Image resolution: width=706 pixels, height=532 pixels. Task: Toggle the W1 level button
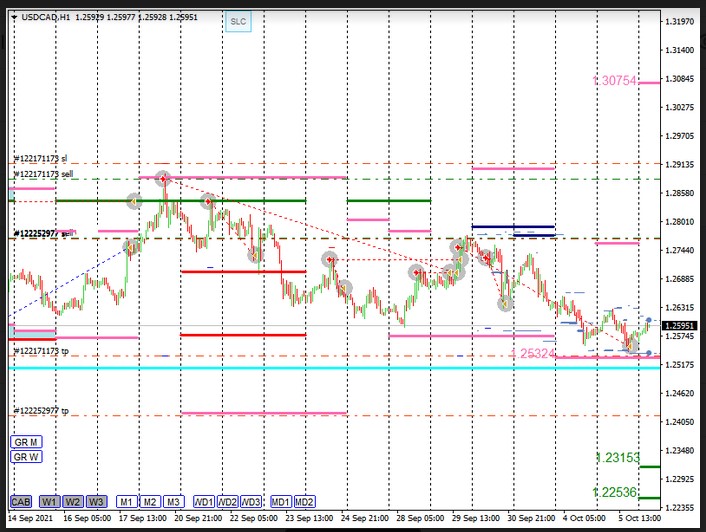(49, 501)
